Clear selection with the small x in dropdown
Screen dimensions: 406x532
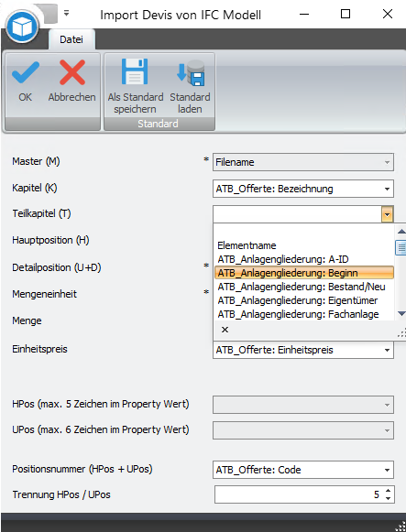pyautogui.click(x=225, y=330)
